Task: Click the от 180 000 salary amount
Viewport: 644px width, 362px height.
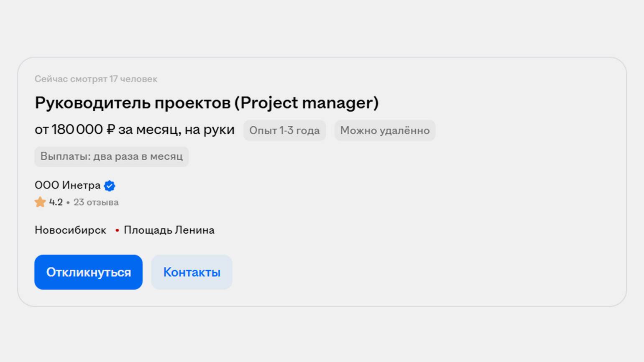Action: pyautogui.click(x=69, y=130)
